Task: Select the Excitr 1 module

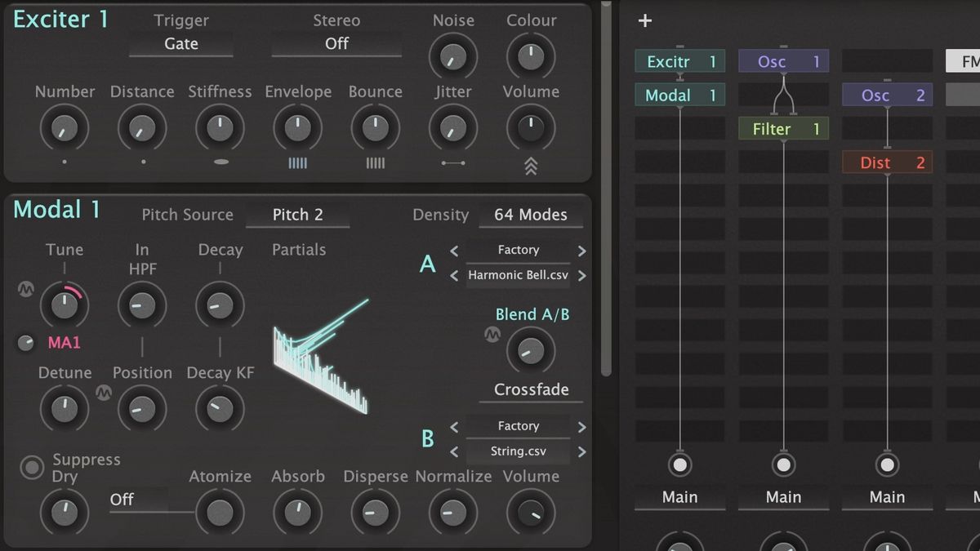Action: pyautogui.click(x=679, y=61)
